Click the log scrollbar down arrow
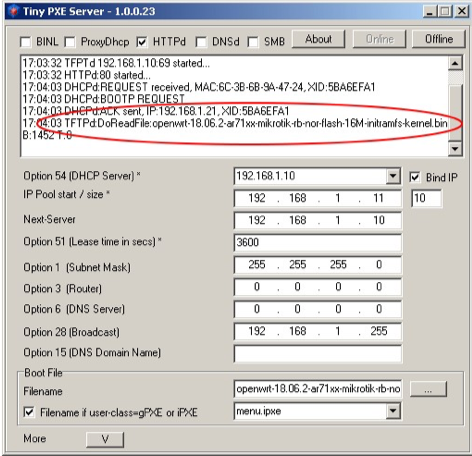Image resolution: width=472 pixels, height=456 pixels. pyautogui.click(x=455, y=148)
